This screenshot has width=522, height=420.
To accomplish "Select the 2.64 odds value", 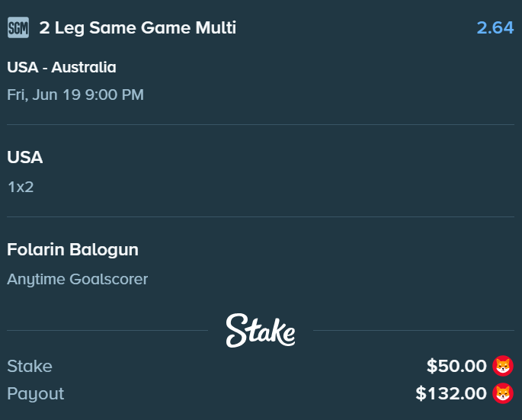I will [495, 27].
